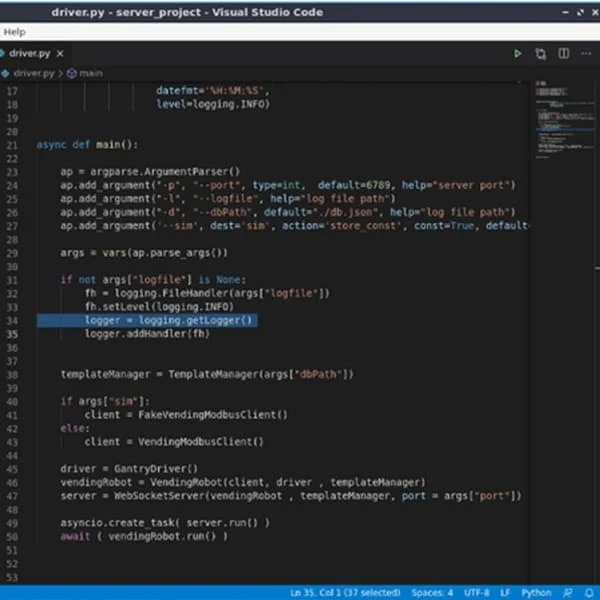
Task: Split the editor to the right
Action: coord(565,53)
